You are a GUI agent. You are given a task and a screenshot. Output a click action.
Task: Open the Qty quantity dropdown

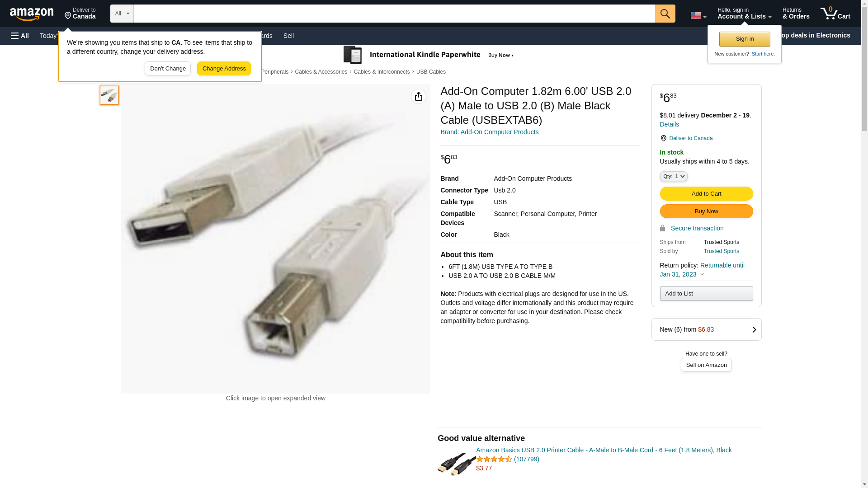click(673, 176)
